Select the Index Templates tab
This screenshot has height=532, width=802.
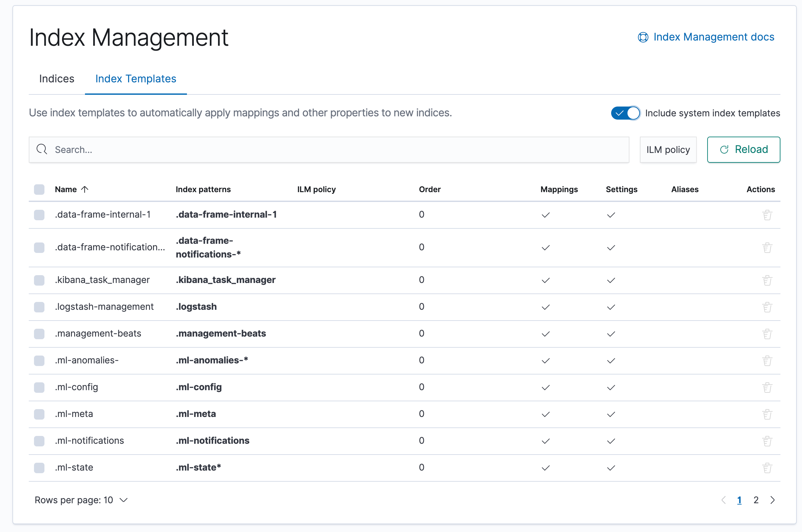[x=135, y=78]
